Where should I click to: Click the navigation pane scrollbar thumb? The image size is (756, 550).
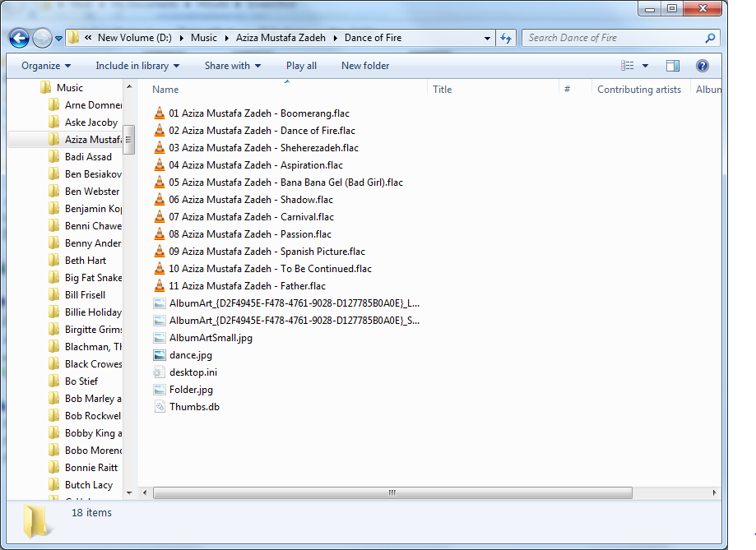tap(128, 140)
